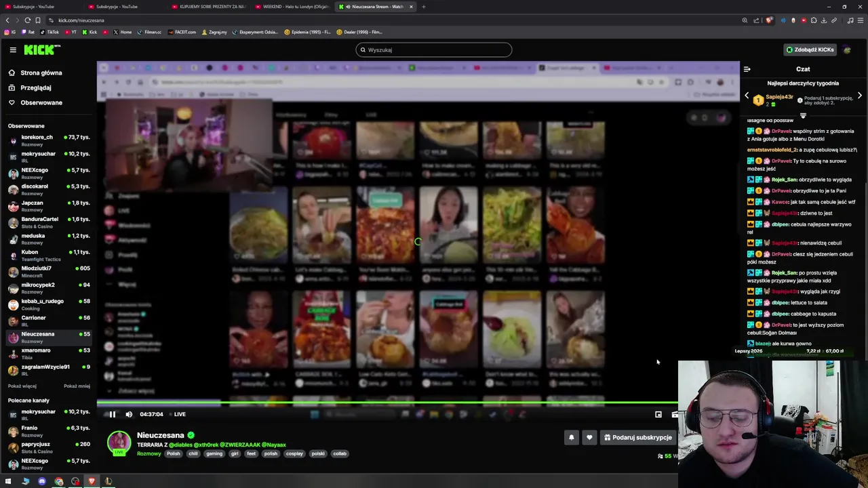Open meduska channel in sidebar
Viewport: 868px width, 488px height.
(x=49, y=239)
